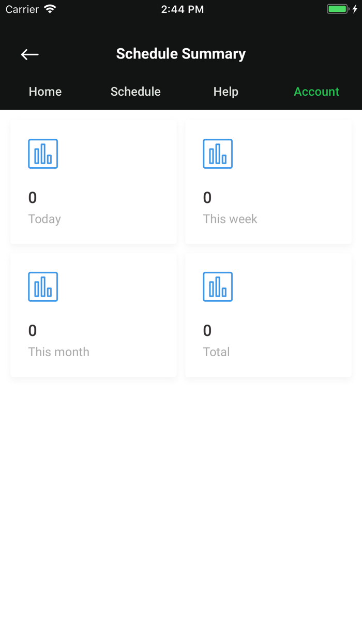Open the This month summary card

[94, 315]
